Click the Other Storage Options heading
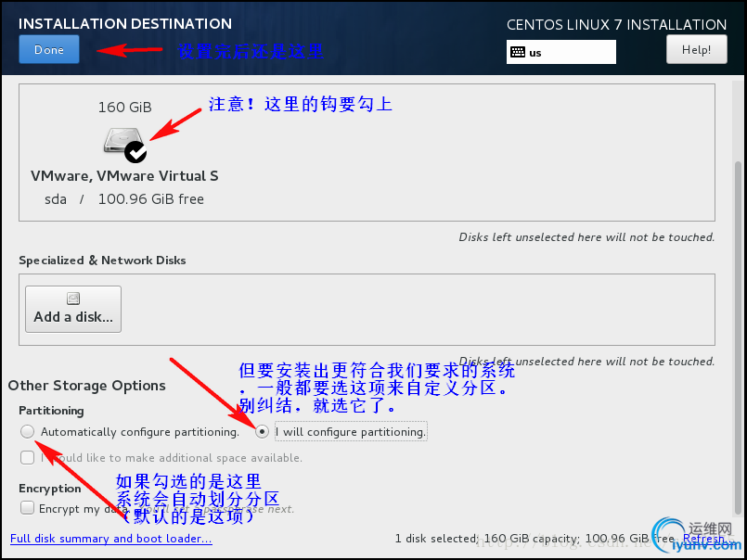This screenshot has width=747, height=560. coord(86,386)
